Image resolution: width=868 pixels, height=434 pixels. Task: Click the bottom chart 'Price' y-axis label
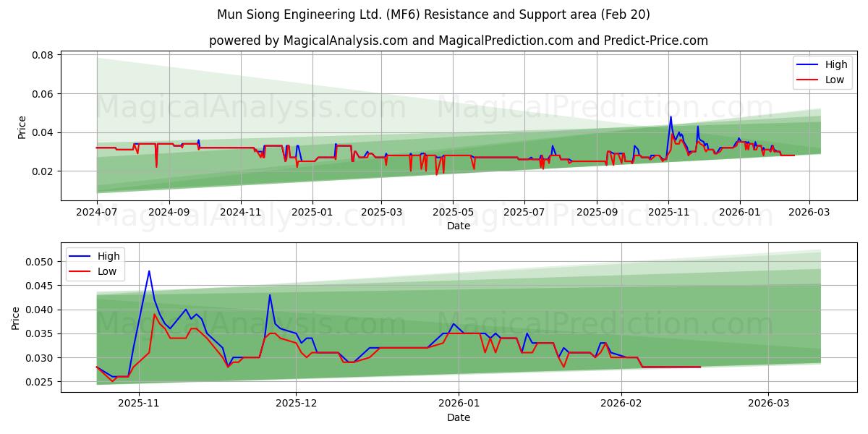(16, 318)
